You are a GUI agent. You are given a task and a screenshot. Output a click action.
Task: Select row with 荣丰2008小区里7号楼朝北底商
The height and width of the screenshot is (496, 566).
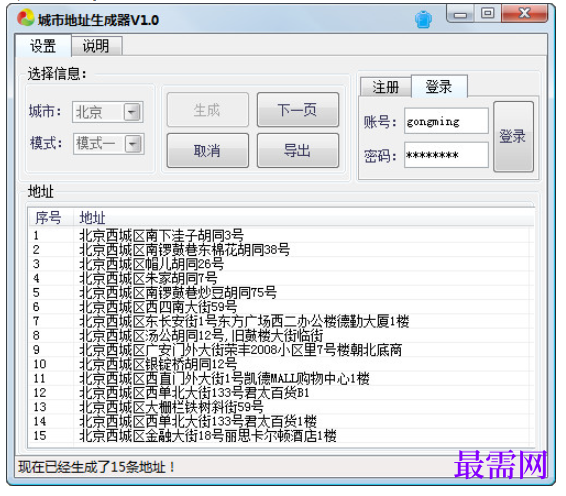(x=281, y=350)
